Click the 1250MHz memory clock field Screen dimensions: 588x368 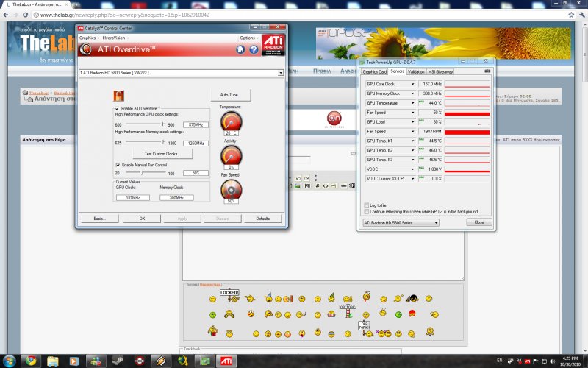[196, 143]
